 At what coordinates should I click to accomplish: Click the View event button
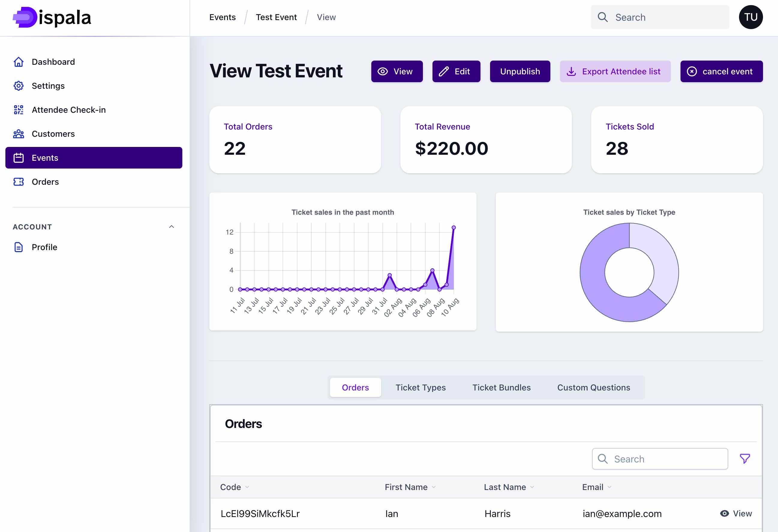click(397, 71)
